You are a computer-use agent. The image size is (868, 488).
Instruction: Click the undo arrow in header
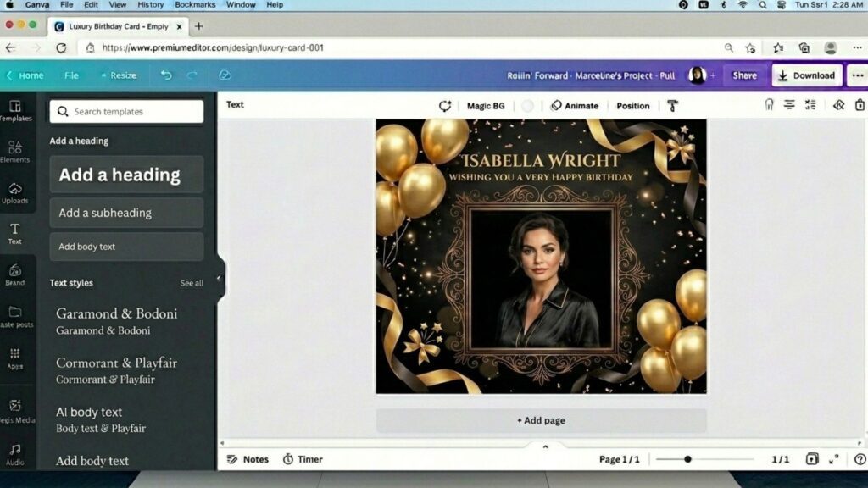(x=166, y=75)
